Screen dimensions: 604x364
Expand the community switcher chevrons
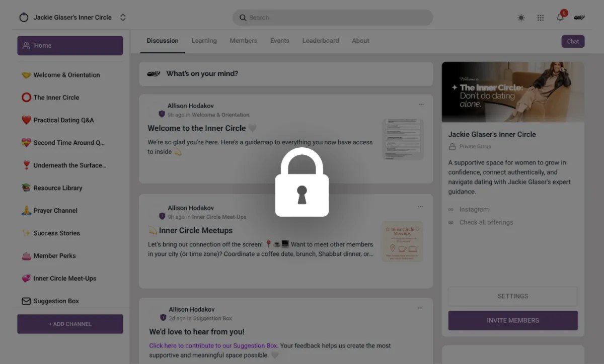[x=123, y=18]
